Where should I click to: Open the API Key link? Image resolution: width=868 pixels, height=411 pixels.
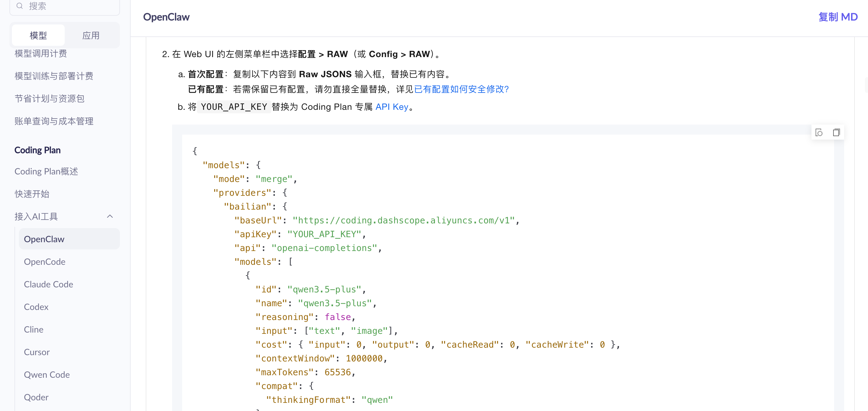click(392, 107)
